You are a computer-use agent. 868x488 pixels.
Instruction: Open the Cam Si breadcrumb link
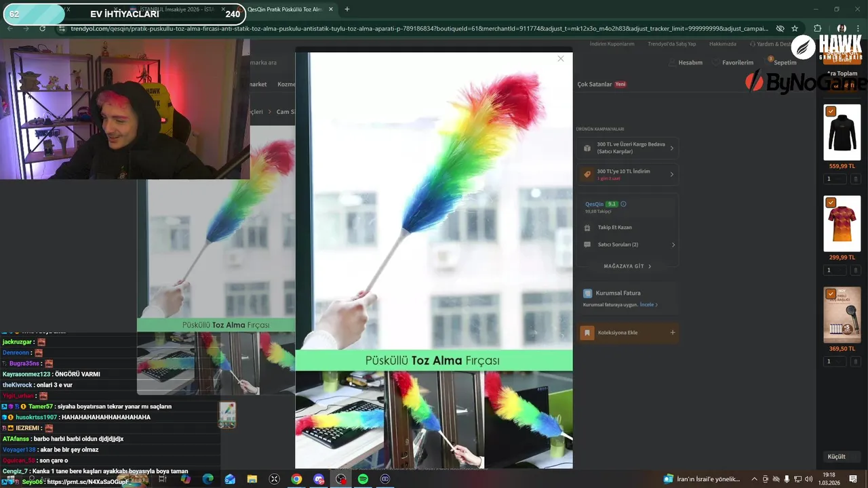pos(285,112)
